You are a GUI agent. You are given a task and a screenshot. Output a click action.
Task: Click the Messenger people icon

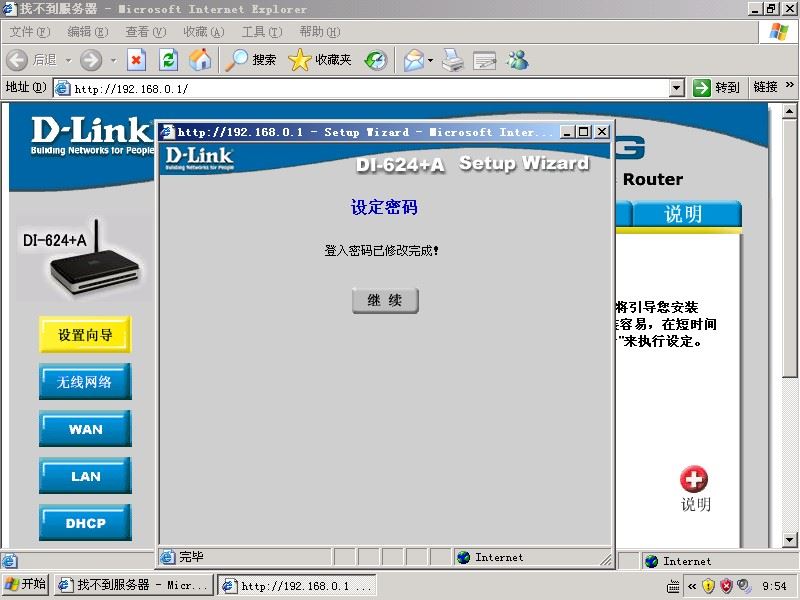pos(517,60)
